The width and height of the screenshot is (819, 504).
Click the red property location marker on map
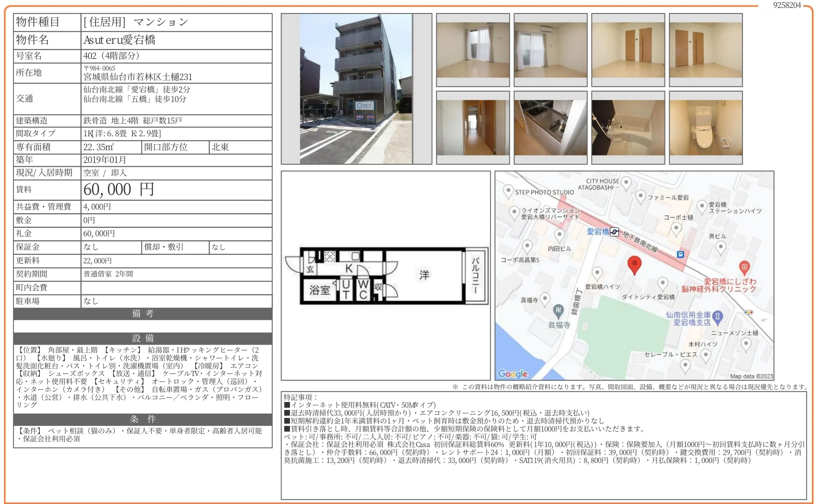click(634, 265)
